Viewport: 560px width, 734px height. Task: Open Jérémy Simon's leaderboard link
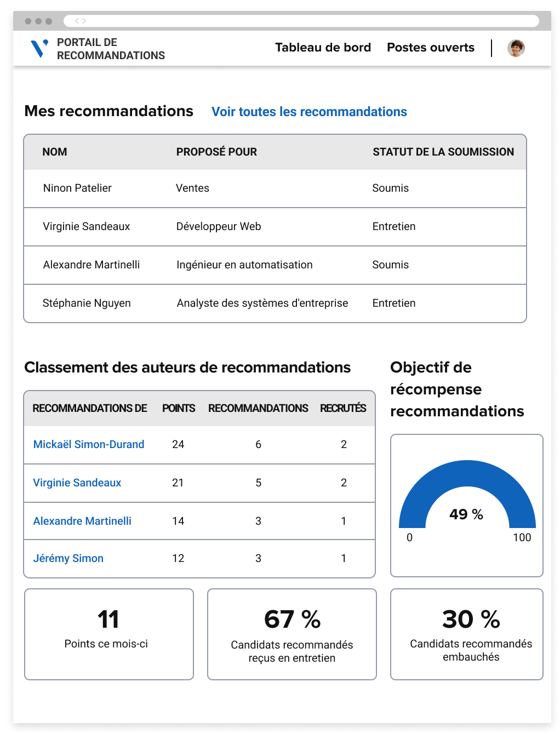tap(68, 558)
